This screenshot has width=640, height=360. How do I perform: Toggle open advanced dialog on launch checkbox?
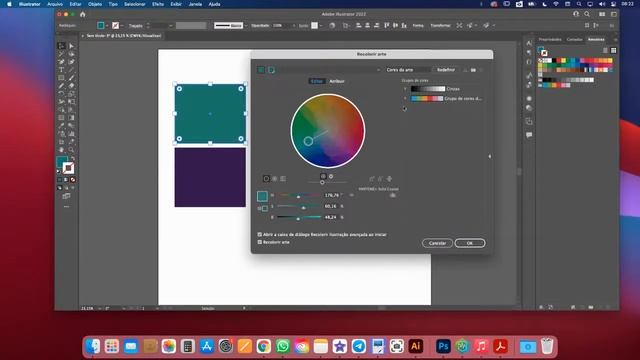click(x=260, y=235)
